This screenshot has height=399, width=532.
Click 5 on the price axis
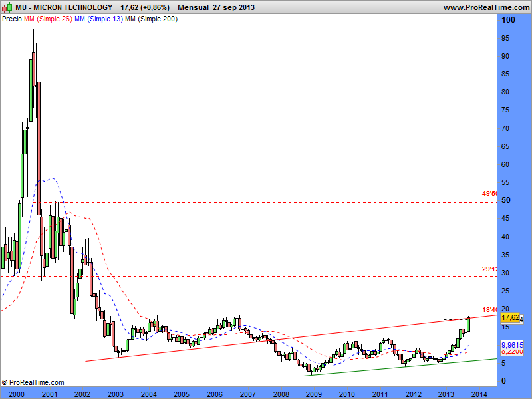(503, 363)
